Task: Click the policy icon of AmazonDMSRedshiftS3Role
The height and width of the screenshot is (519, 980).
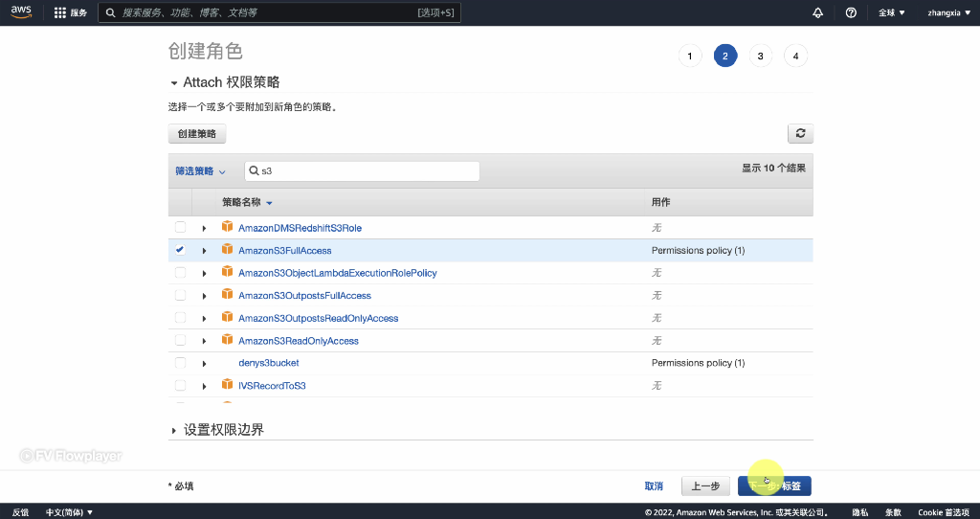Action: (228, 227)
